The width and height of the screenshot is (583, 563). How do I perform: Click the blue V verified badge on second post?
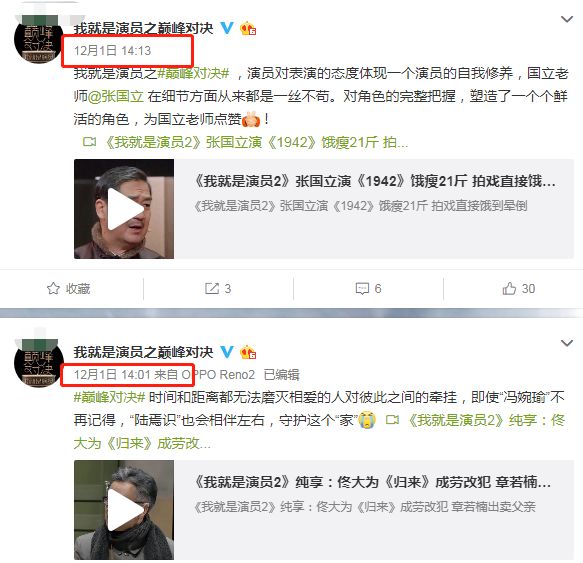point(227,352)
